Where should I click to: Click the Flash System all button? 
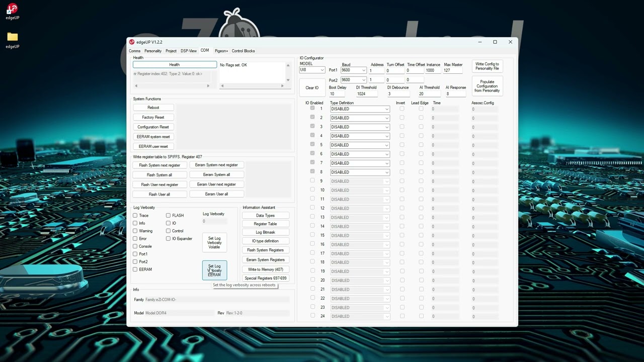point(159,175)
